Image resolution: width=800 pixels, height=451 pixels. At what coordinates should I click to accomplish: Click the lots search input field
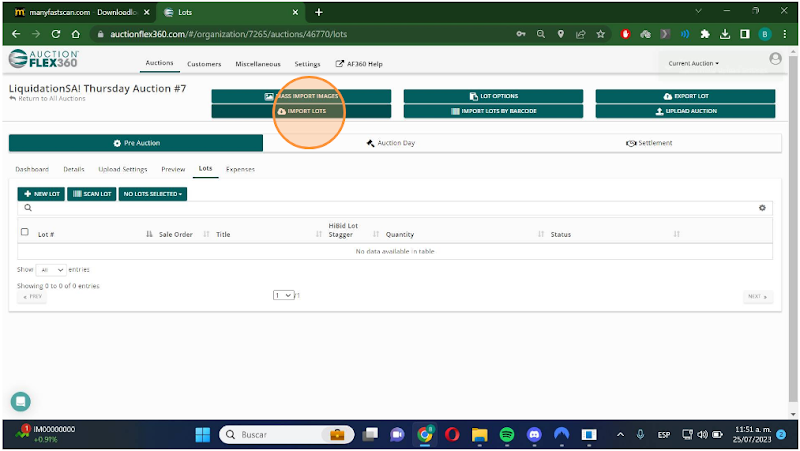390,208
